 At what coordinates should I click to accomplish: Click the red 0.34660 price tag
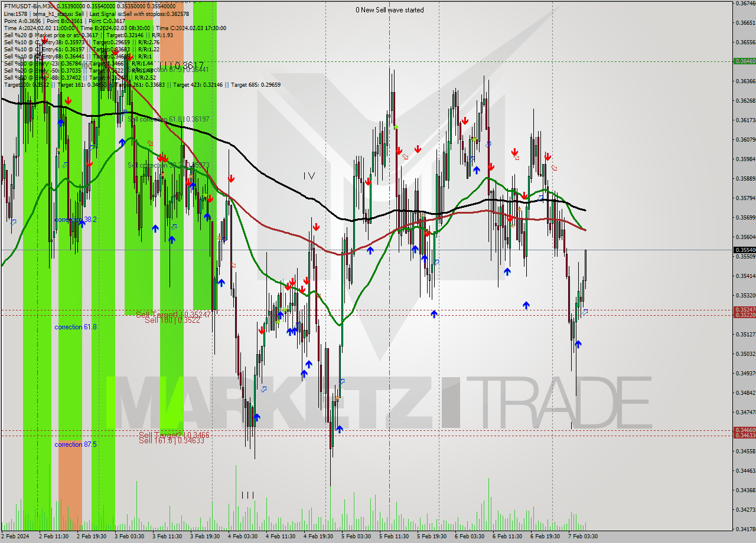tap(744, 430)
